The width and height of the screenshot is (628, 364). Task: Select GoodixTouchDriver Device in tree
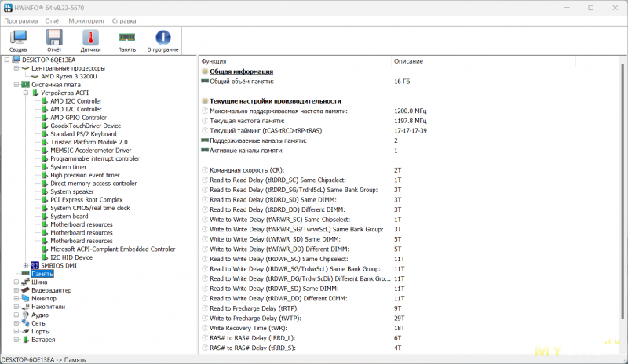click(86, 126)
